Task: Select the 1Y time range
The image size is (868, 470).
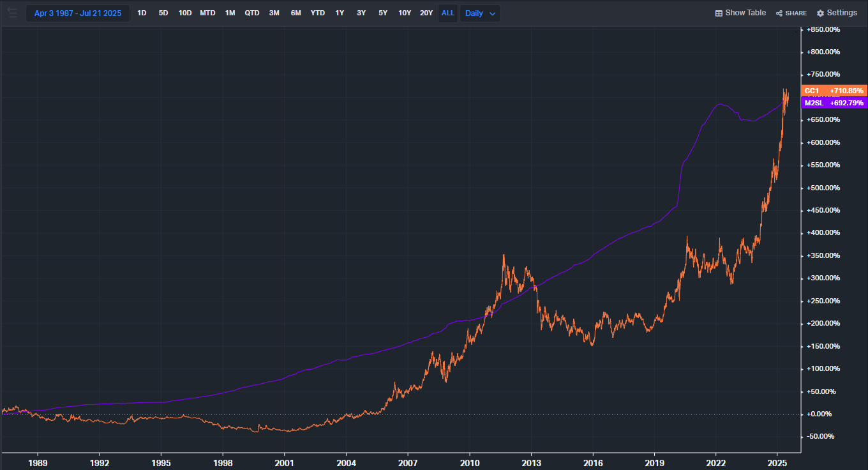Action: pyautogui.click(x=340, y=13)
